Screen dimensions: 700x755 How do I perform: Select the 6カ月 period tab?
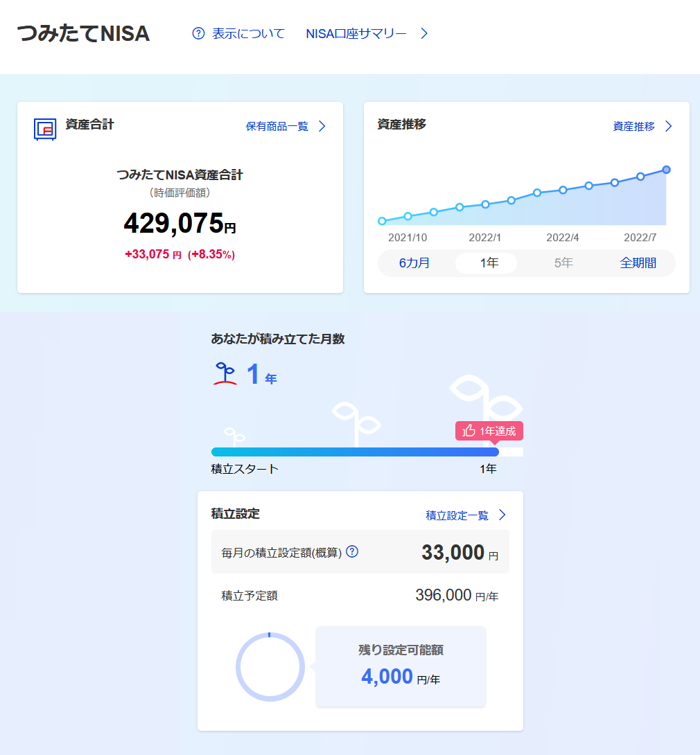point(414,263)
